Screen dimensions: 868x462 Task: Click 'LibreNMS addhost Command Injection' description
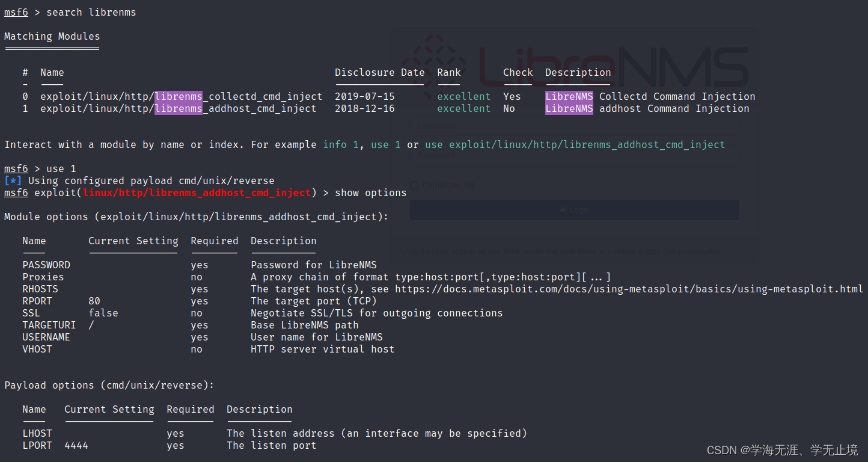point(647,109)
